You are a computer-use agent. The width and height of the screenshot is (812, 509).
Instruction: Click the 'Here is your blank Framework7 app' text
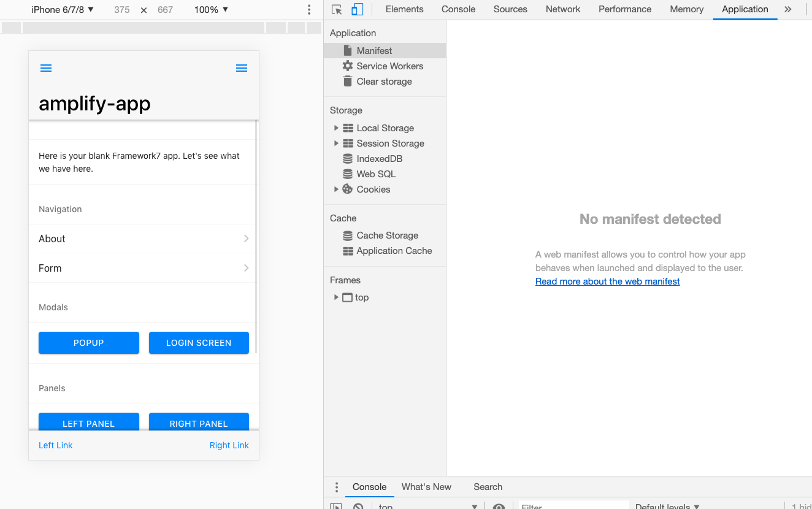click(x=139, y=163)
